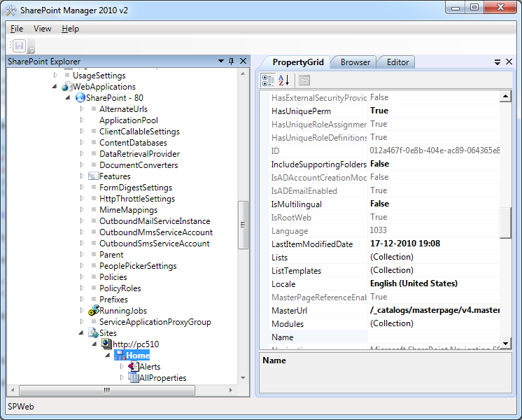This screenshot has height=420, width=522.
Task: Open the View menu
Action: pos(43,29)
